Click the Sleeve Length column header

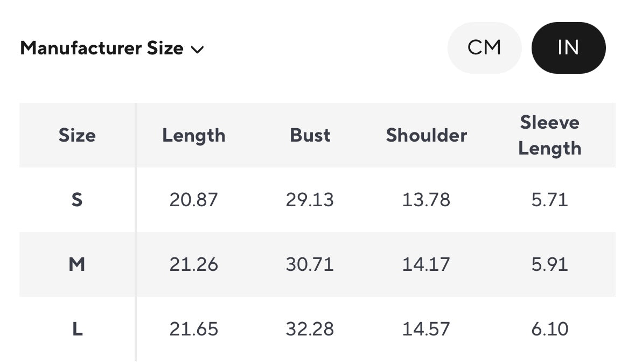[x=550, y=135]
